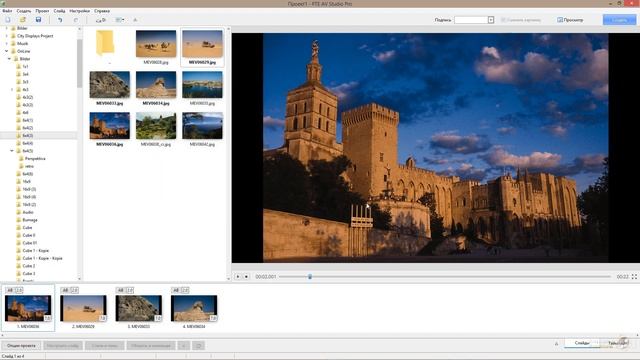The height and width of the screenshot is (360, 640).
Task: Click the folder tree vertical scrollbar
Action: 79,63
